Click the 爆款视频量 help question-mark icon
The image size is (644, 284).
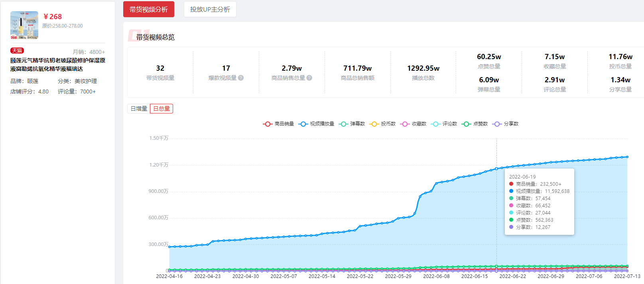tap(241, 78)
